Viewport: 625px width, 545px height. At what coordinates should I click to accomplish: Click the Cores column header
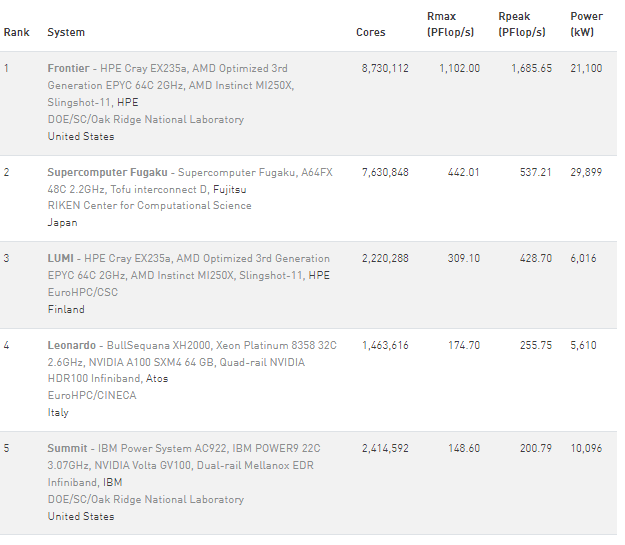(371, 33)
